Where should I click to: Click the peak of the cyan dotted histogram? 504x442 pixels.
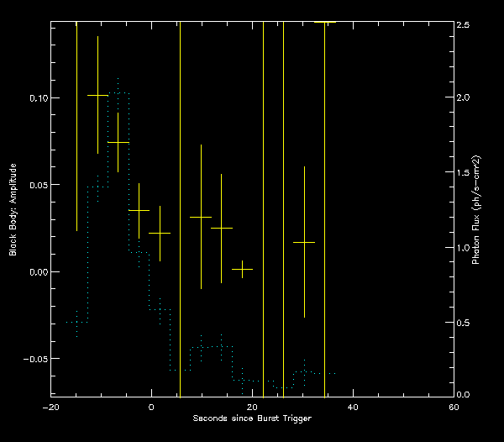click(x=118, y=92)
